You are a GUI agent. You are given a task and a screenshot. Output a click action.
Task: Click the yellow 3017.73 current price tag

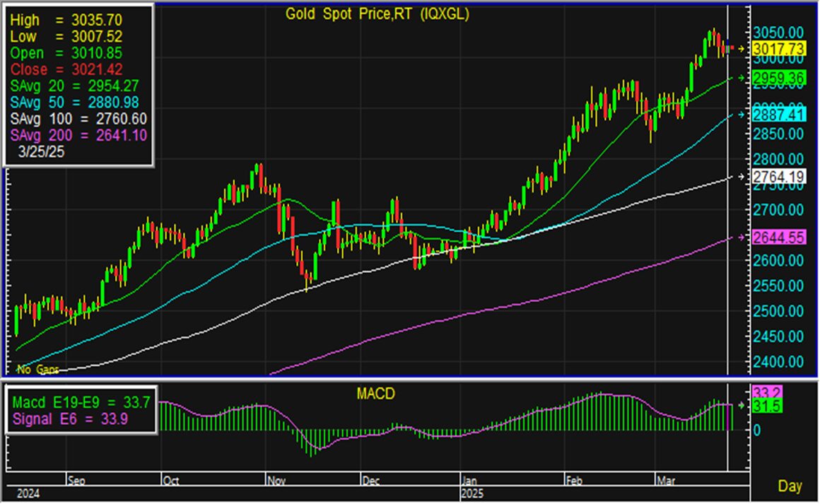779,48
